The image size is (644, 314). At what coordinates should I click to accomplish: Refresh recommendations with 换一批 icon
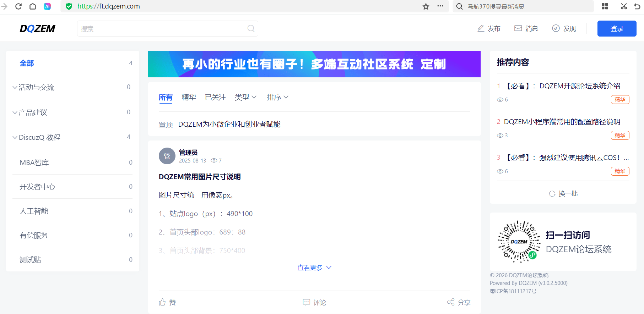[552, 194]
